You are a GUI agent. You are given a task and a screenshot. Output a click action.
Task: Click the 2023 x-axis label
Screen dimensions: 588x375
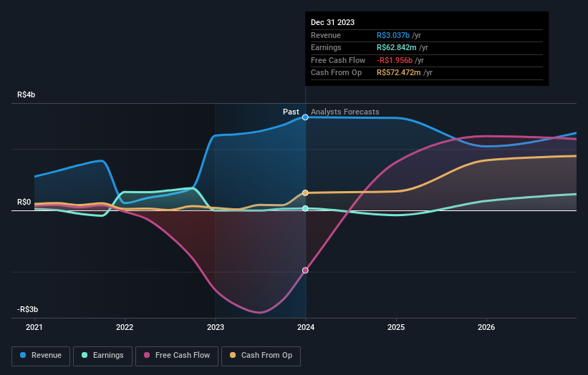click(x=216, y=327)
